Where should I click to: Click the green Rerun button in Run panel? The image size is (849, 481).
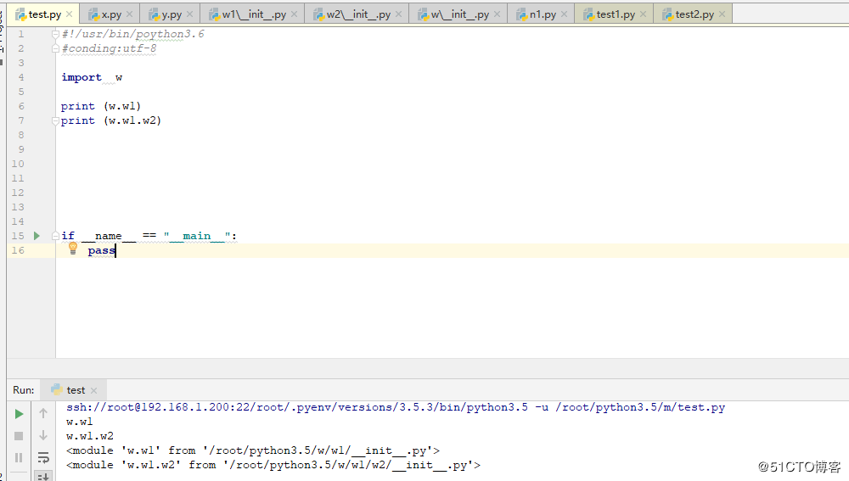click(x=18, y=413)
